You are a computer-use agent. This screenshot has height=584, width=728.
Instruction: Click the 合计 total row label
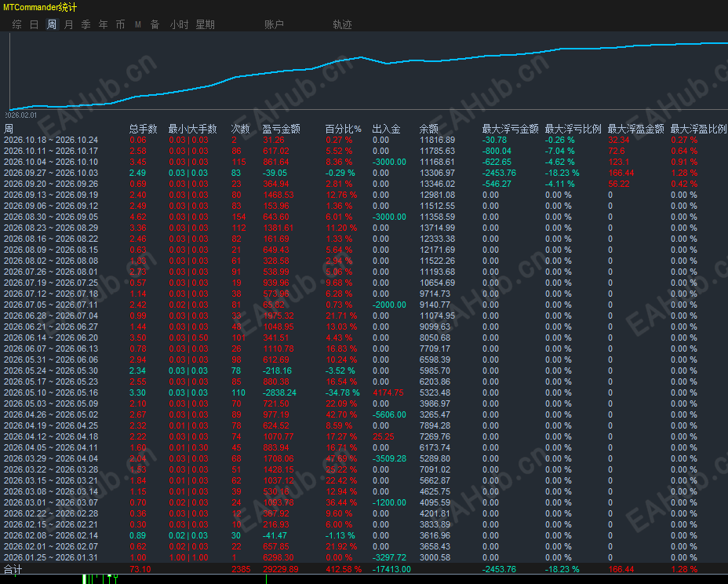coord(13,569)
